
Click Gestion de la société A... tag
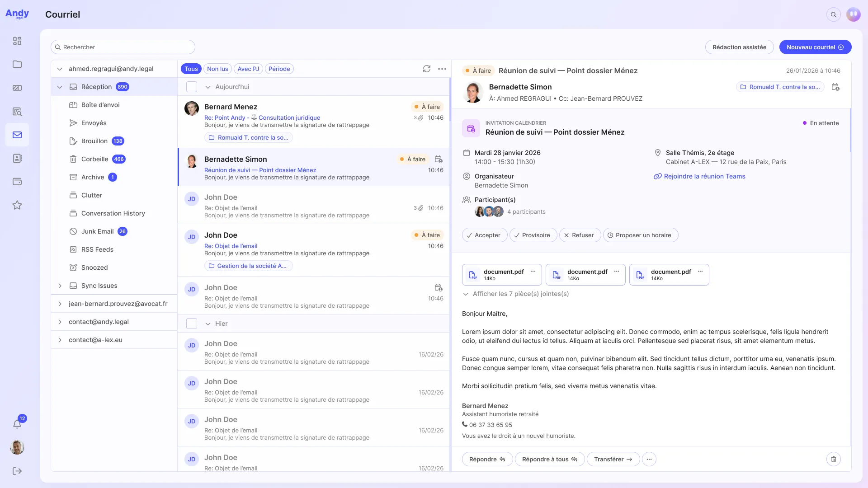[x=248, y=266]
